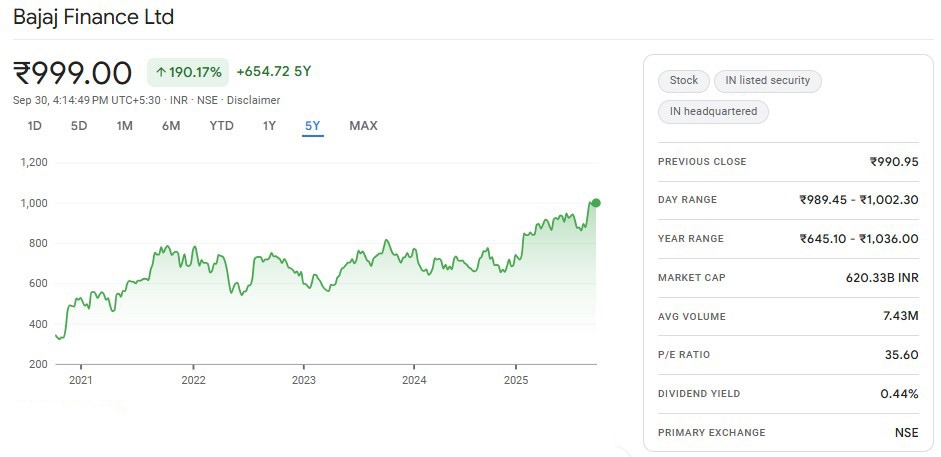Screen dimensions: 941x457
Task: Click the IN headquartered chip
Action: (x=713, y=112)
